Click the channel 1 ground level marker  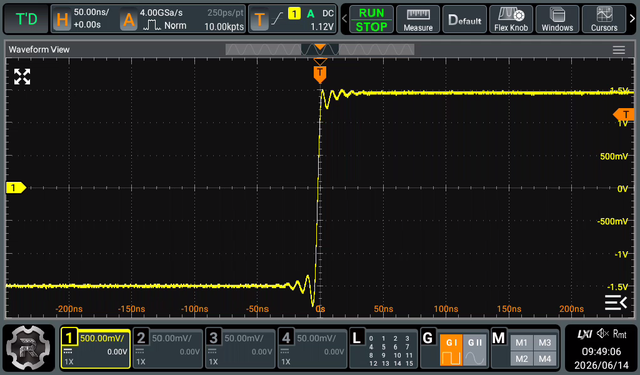click(16, 188)
